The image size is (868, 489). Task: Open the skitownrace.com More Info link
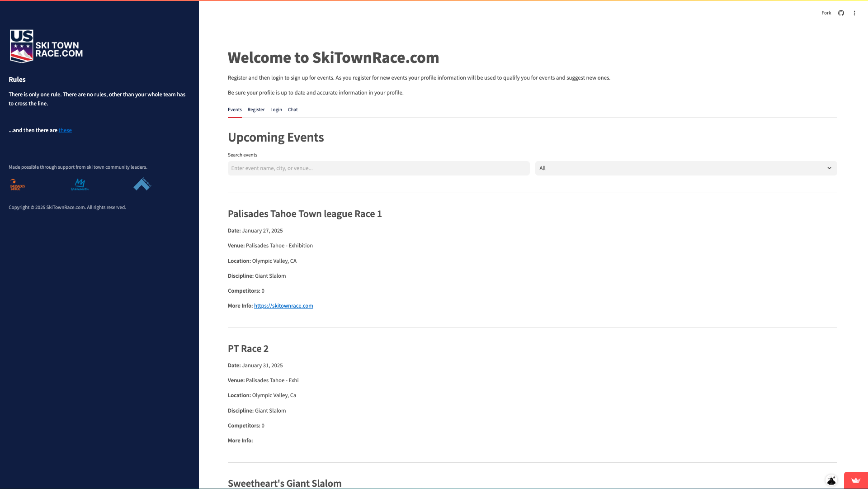coord(283,306)
